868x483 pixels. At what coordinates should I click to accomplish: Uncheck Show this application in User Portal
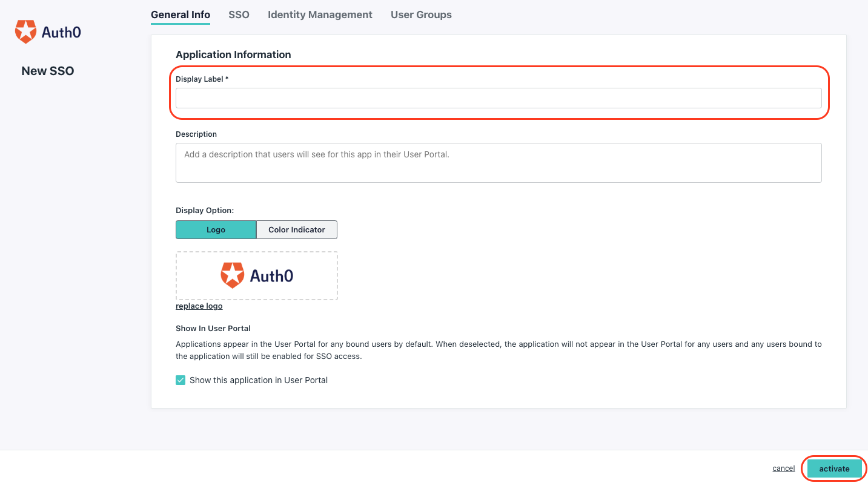click(x=181, y=379)
